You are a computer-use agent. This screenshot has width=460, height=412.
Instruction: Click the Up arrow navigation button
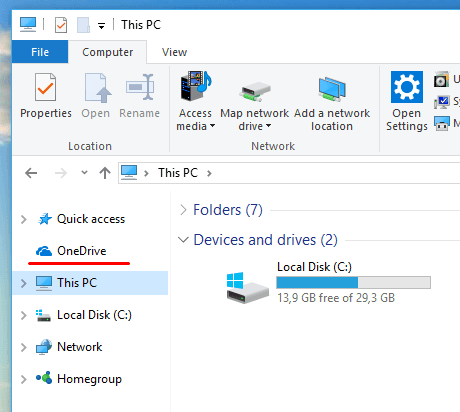(x=105, y=173)
